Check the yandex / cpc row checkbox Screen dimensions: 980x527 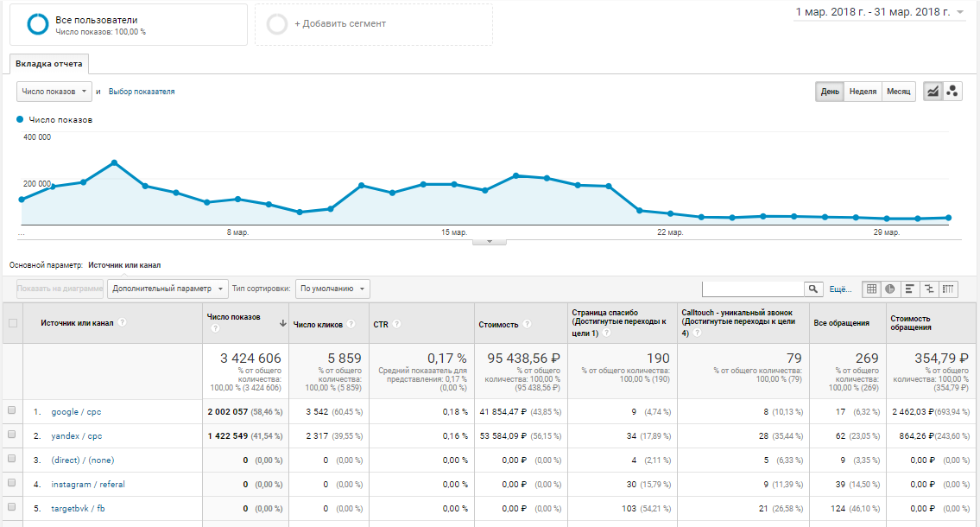click(12, 435)
